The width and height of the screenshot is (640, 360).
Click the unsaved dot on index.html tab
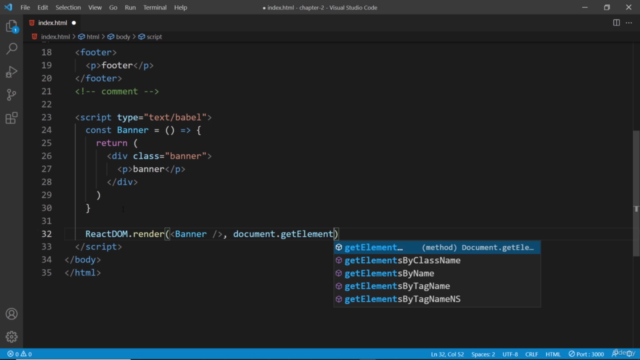74,23
